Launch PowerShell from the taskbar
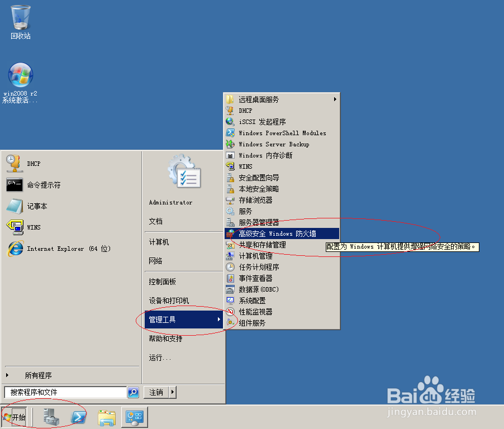 (x=78, y=417)
